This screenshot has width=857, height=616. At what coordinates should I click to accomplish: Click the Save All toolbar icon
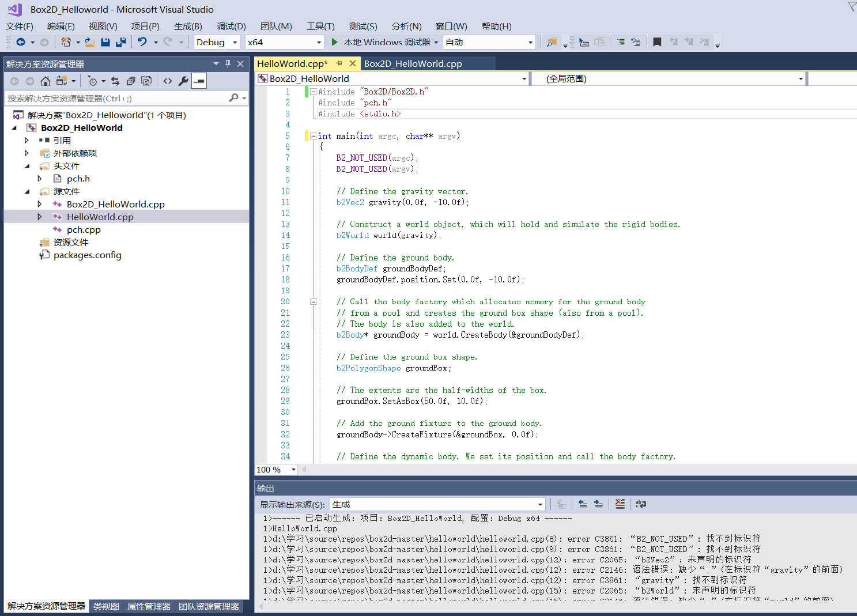(121, 42)
